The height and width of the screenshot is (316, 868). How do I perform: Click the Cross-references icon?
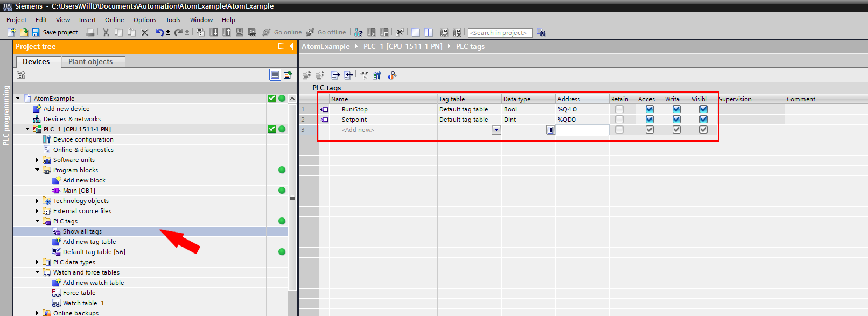[400, 32]
